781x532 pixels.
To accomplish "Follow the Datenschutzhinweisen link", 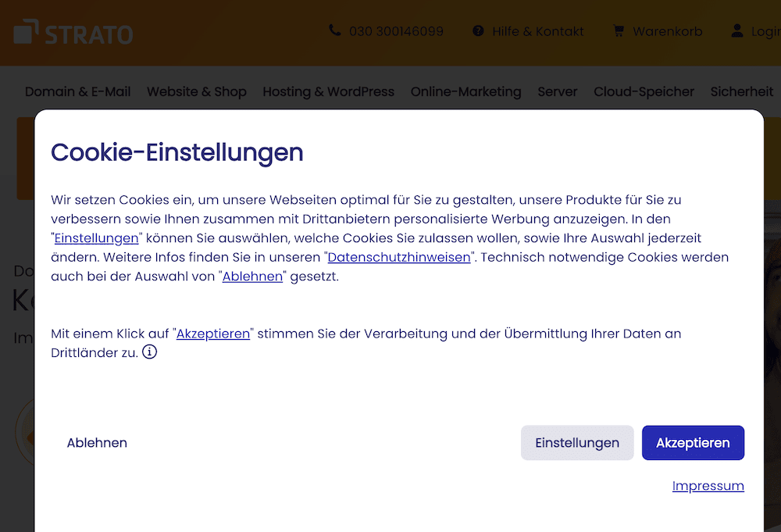I will (399, 257).
